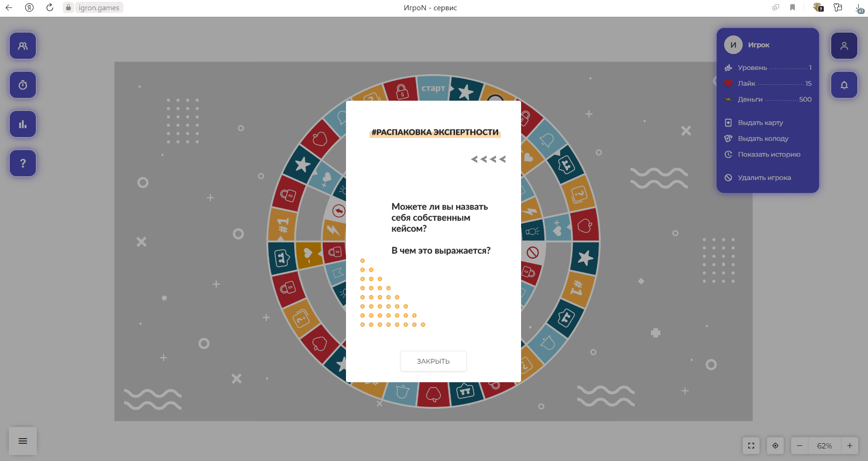
Task: Open the help question mark button
Action: tap(23, 163)
